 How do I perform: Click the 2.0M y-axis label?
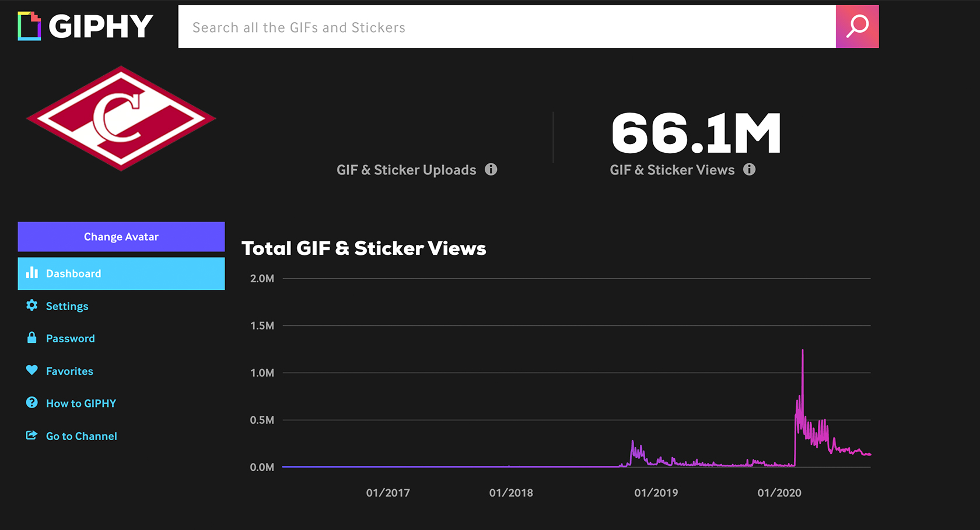pyautogui.click(x=262, y=279)
